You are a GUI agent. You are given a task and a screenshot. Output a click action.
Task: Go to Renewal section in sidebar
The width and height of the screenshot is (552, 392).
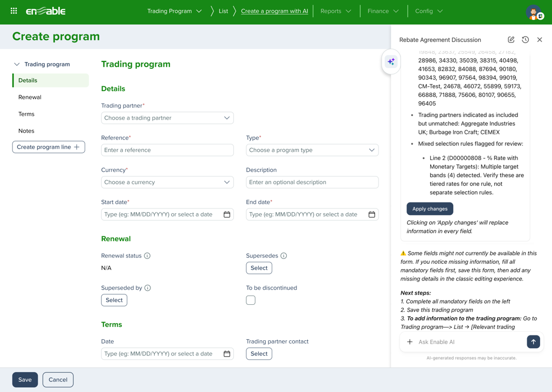click(x=30, y=97)
